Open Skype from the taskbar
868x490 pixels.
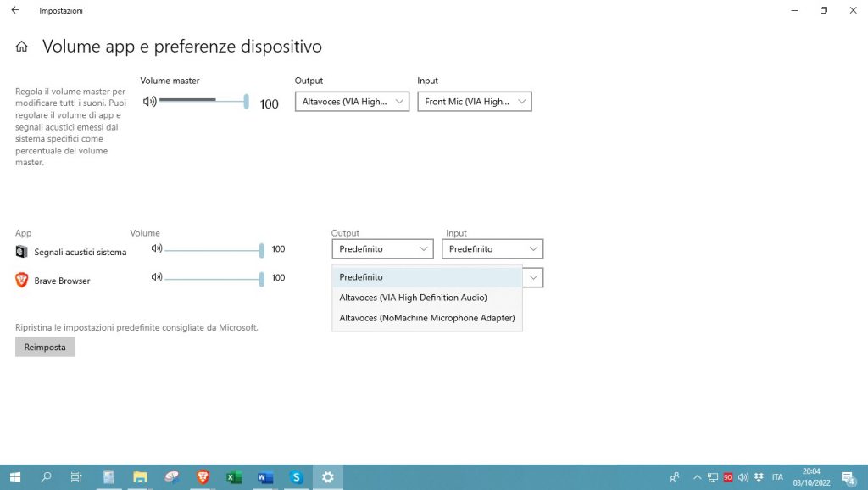(297, 477)
